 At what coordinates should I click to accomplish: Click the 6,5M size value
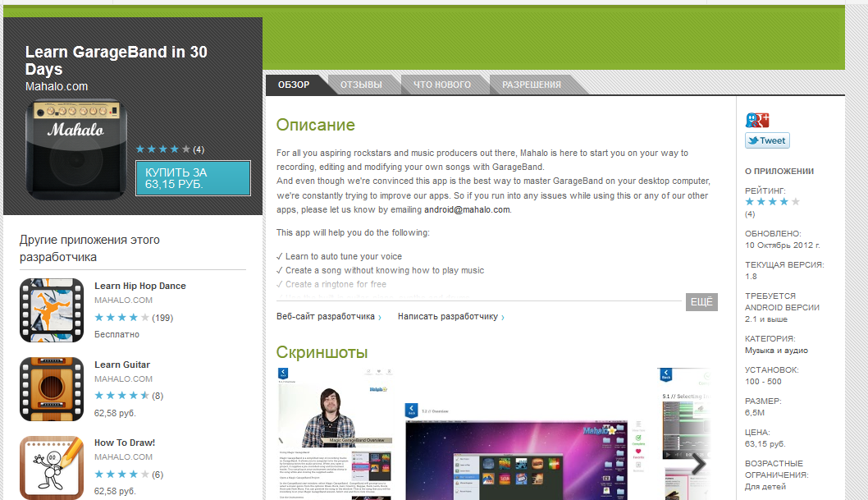[755, 412]
